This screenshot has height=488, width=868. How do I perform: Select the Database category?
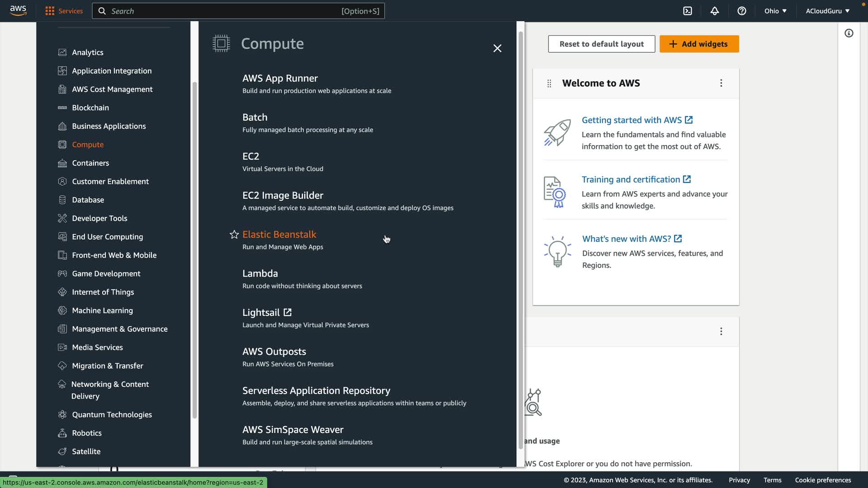[88, 200]
